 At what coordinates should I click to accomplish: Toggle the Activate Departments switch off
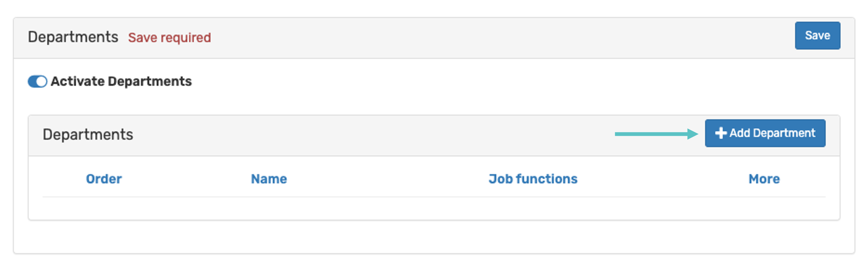[x=38, y=81]
